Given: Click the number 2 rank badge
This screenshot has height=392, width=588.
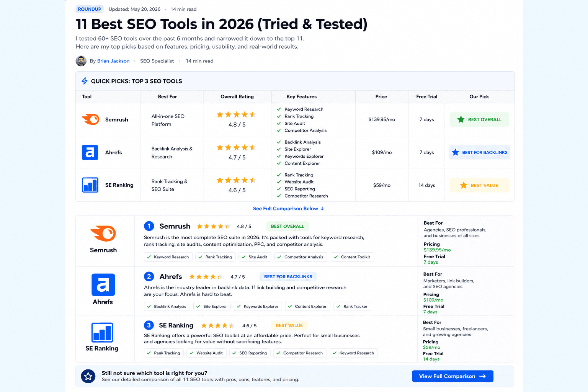Looking at the screenshot, I should coord(149,276).
